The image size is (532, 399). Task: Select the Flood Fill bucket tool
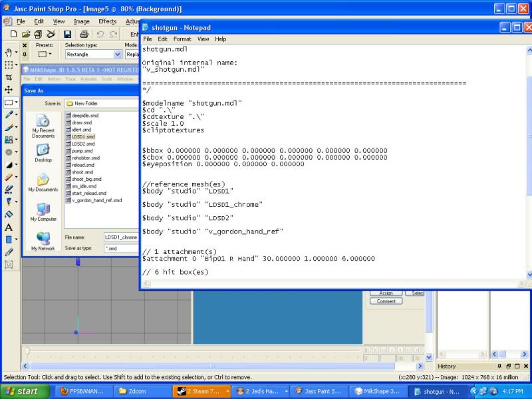click(x=9, y=214)
